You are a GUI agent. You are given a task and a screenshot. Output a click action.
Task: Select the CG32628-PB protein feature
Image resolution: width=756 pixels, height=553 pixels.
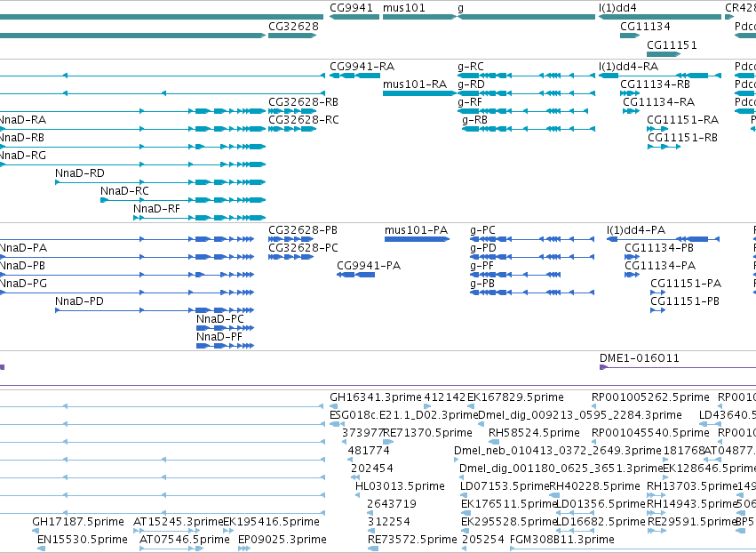pos(291,239)
